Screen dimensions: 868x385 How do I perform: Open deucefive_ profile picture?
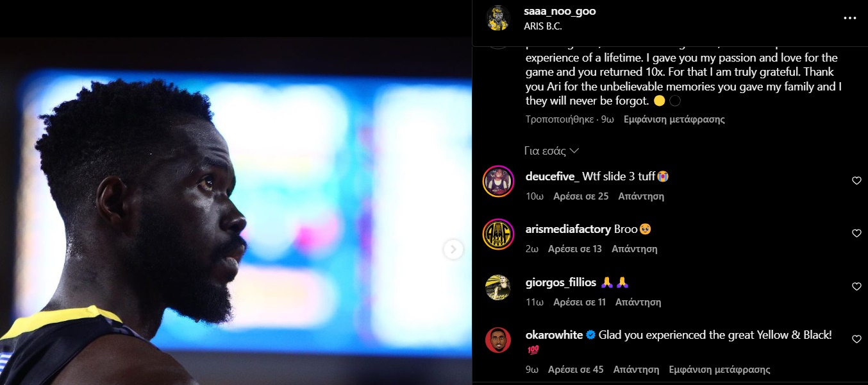pos(498,181)
